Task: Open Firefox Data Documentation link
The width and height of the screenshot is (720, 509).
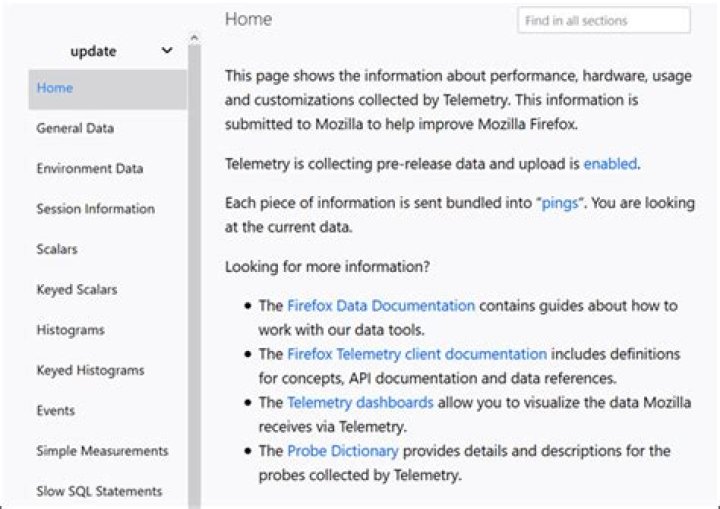Action: pyautogui.click(x=381, y=305)
